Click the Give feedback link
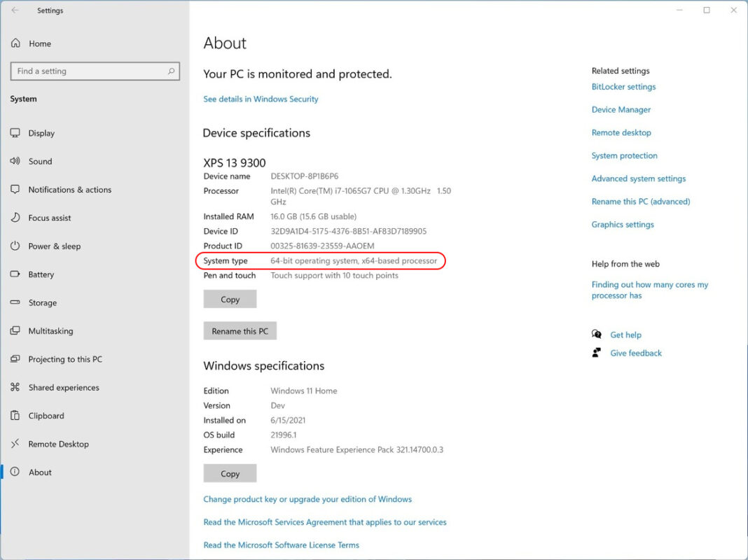This screenshot has height=560, width=748. 636,353
